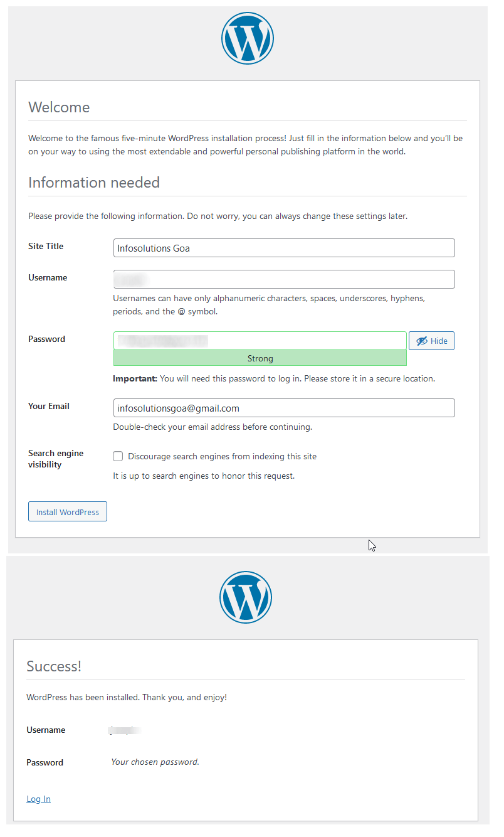Click the WordPress logo above the Success panel
The height and width of the screenshot is (837, 504).
[246, 597]
